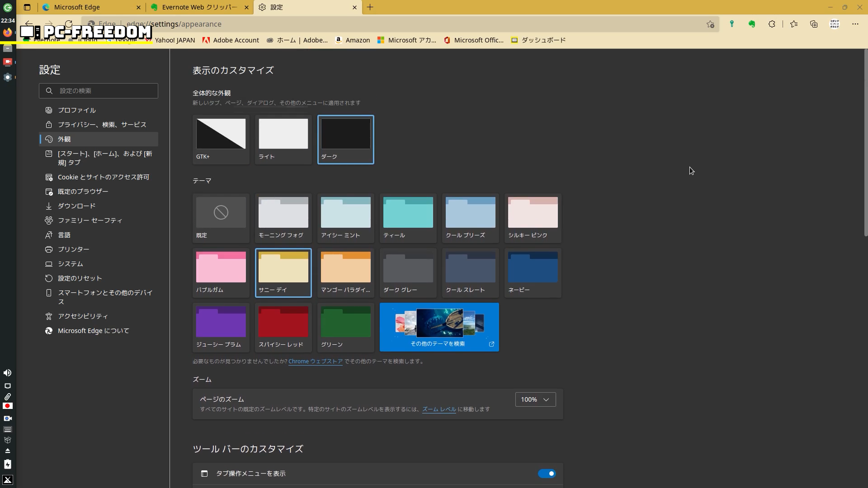Viewport: 868px width, 488px height.
Task: Click the Evernote elephant extension icon
Action: [752, 24]
